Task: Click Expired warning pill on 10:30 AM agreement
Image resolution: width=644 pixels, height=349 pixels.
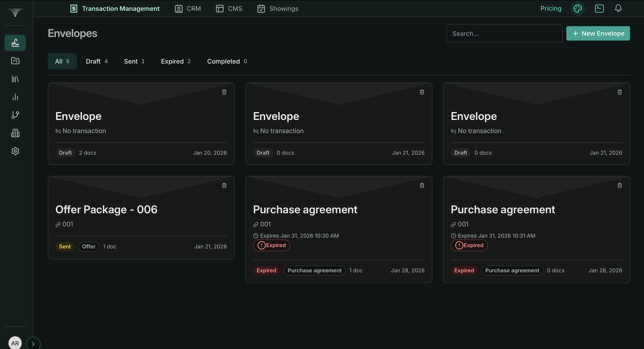Action: [x=272, y=245]
